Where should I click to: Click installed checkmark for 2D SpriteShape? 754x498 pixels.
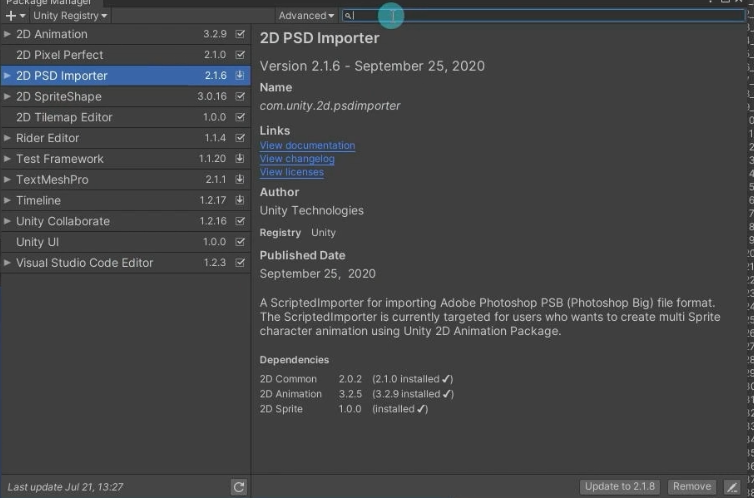tap(240, 96)
